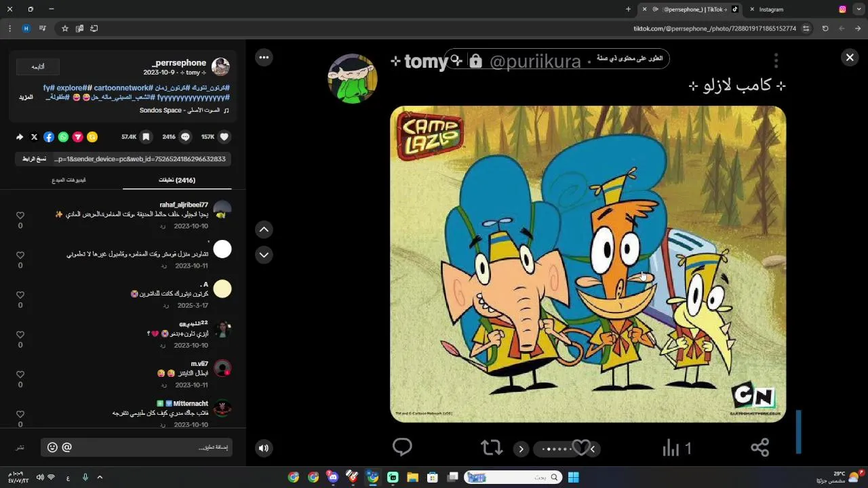The width and height of the screenshot is (868, 488).
Task: Open _perrsephone profile picture
Action: (x=220, y=66)
